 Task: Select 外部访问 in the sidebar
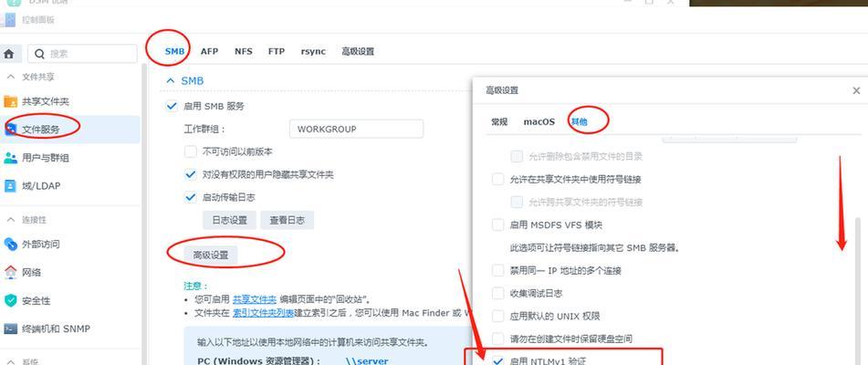40,244
